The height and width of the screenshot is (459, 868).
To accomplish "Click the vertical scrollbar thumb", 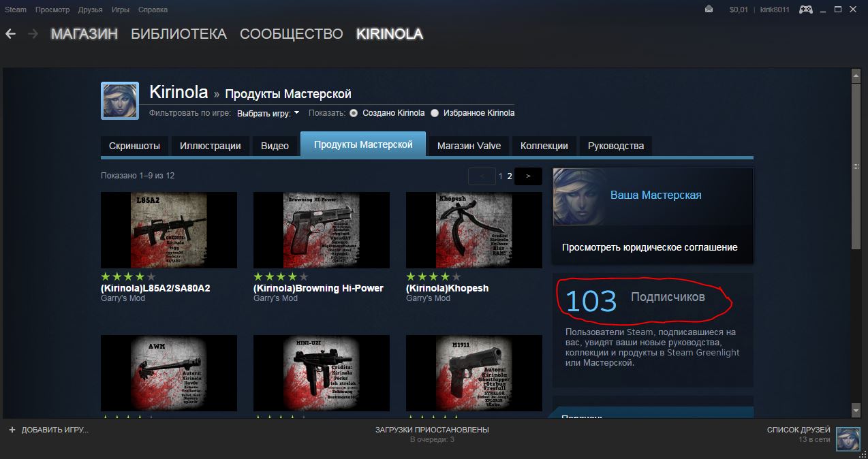I will coord(856,165).
